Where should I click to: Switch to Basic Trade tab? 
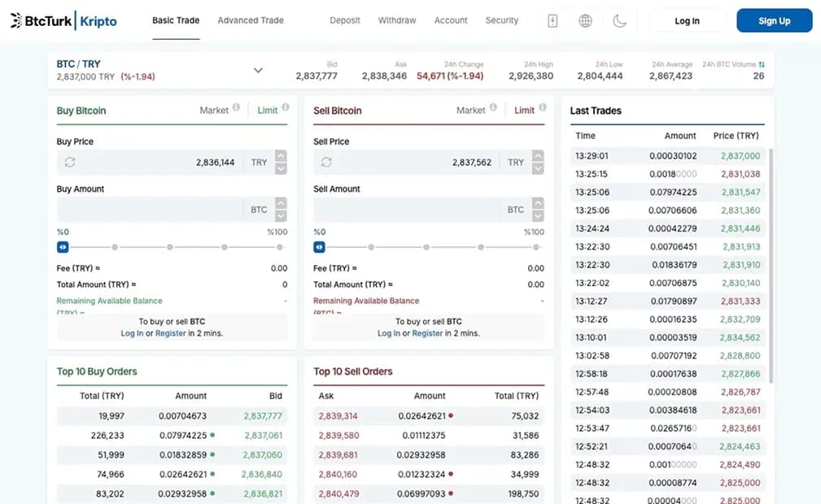[x=176, y=20]
